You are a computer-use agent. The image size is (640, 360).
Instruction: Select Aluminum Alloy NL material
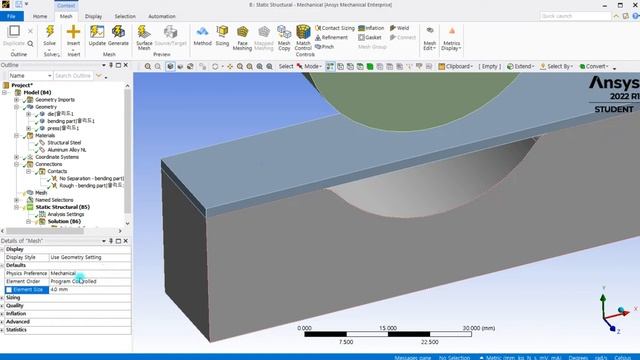point(67,150)
